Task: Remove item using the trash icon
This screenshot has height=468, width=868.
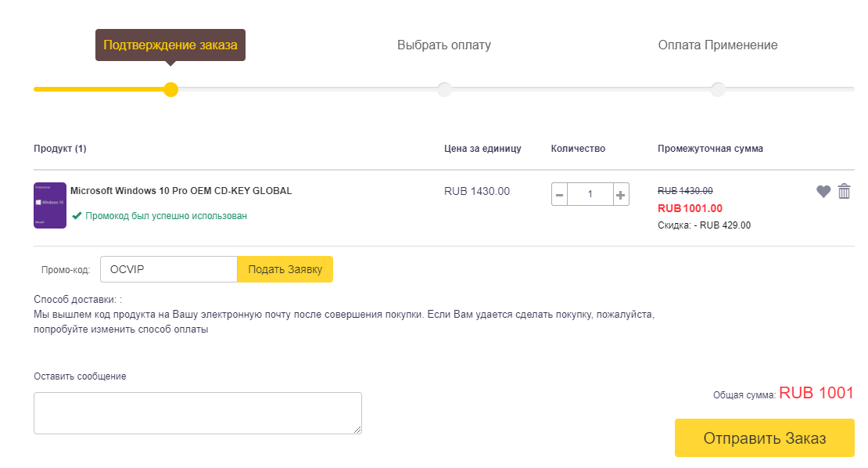Action: [x=845, y=191]
